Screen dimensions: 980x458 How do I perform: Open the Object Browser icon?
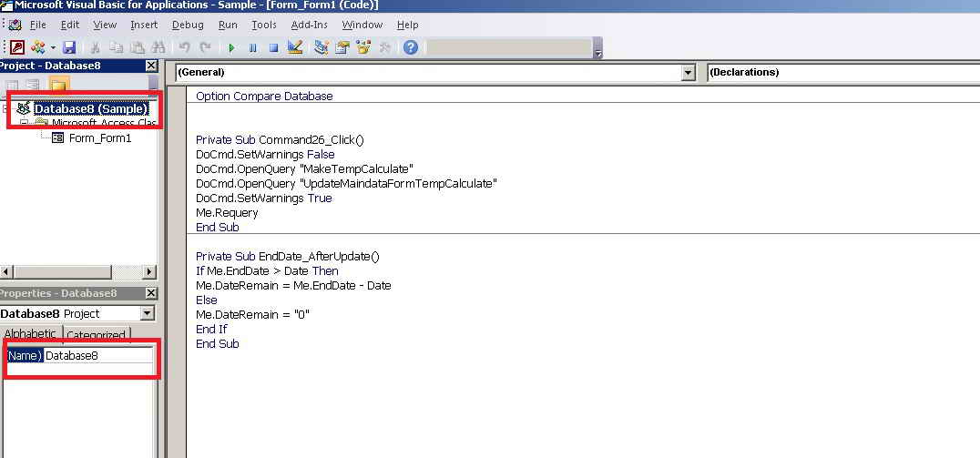tap(363, 47)
